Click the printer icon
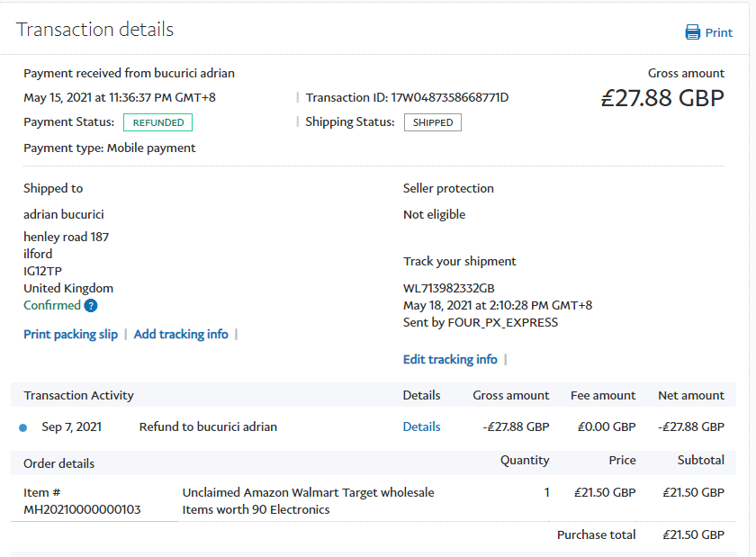The image size is (756, 557). 693,32
